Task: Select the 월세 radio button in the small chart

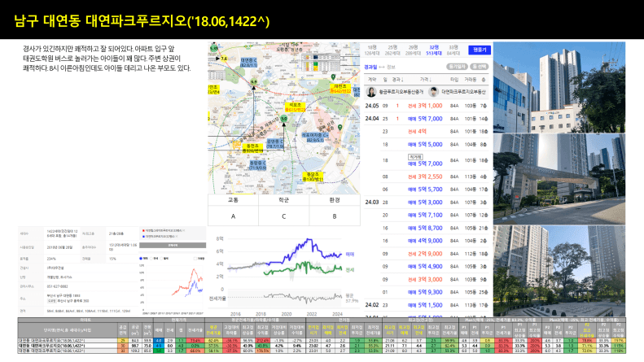Action: [162, 259]
